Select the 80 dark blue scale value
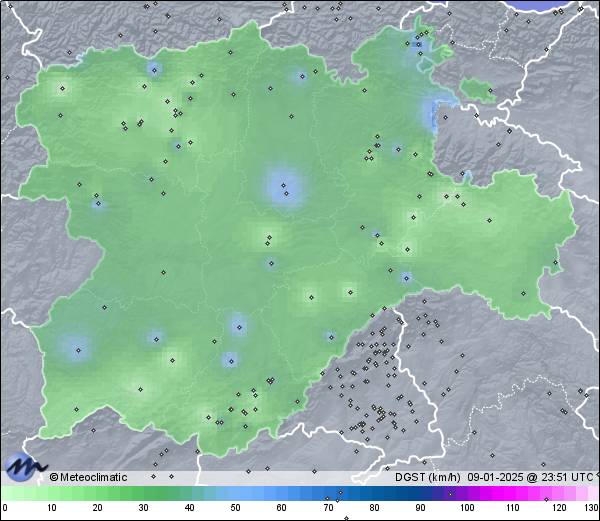Image resolution: width=600 pixels, height=521 pixels. coord(374,508)
